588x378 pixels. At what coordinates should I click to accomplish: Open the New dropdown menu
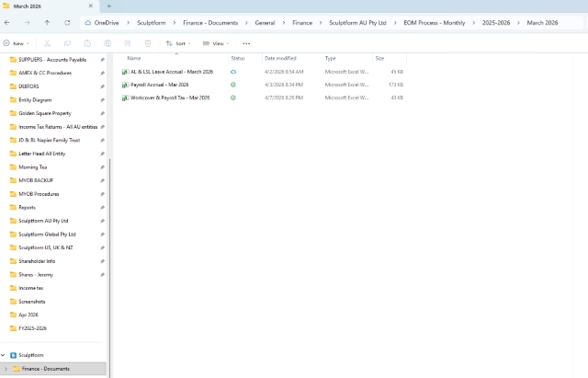[17, 43]
